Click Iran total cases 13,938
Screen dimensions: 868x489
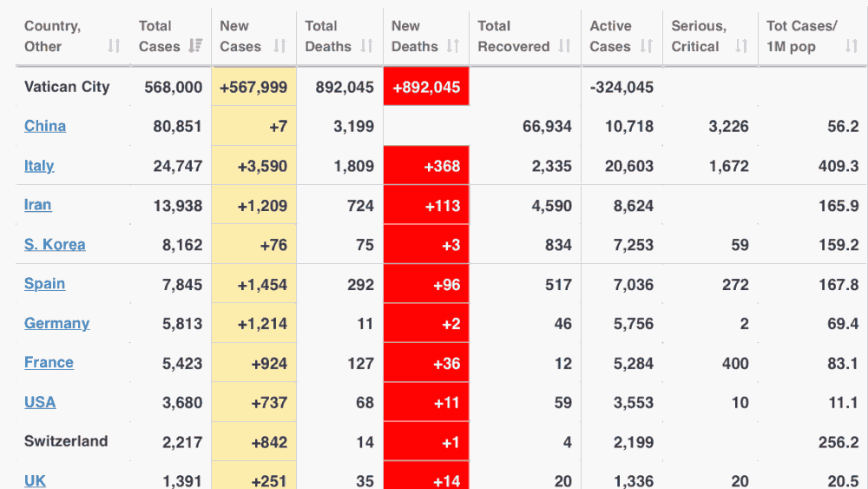click(178, 206)
